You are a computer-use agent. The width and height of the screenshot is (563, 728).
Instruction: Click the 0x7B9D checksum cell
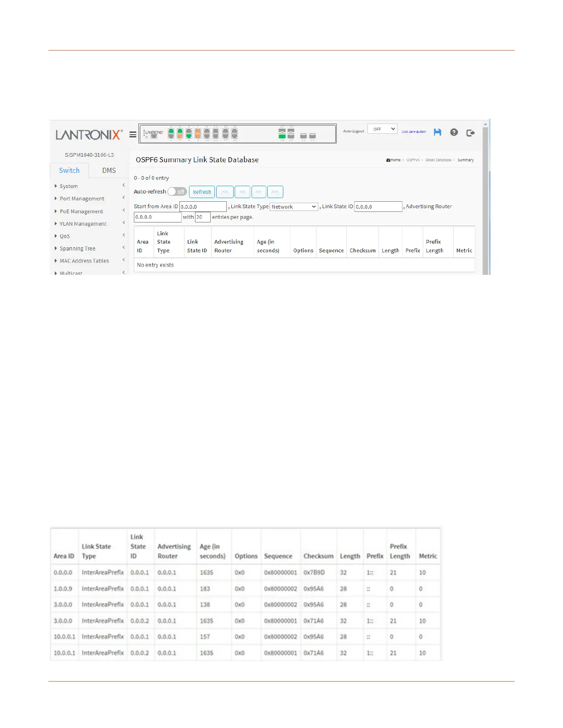coord(314,573)
